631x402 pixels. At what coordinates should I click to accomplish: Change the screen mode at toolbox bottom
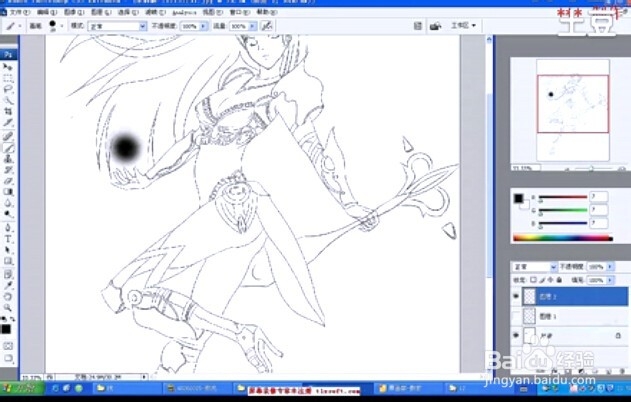[x=8, y=358]
